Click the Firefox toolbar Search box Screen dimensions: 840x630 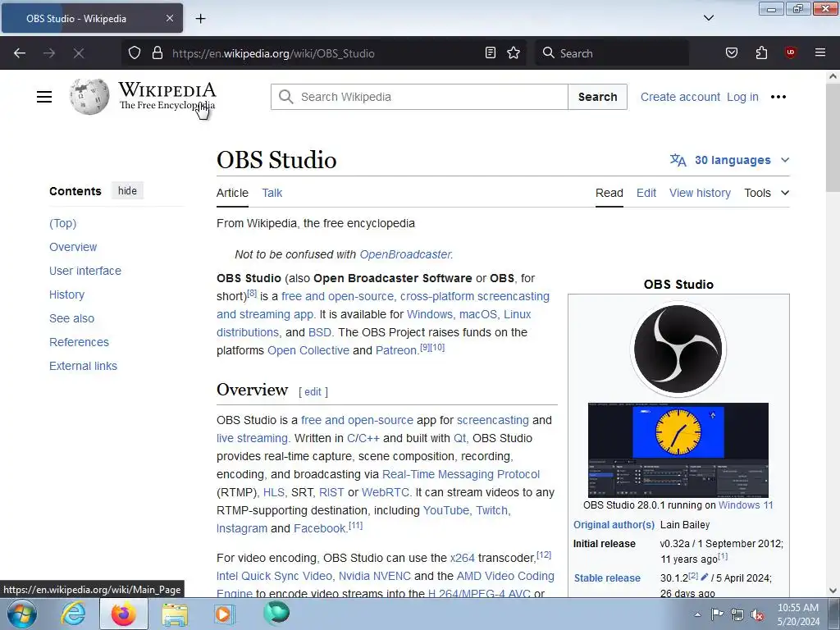(611, 53)
